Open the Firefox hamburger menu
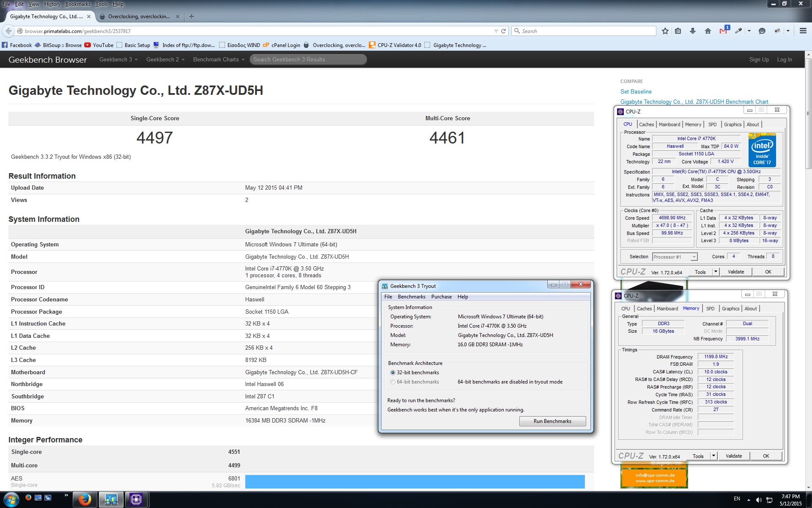Viewport: 812px width, 508px height. 803,31
